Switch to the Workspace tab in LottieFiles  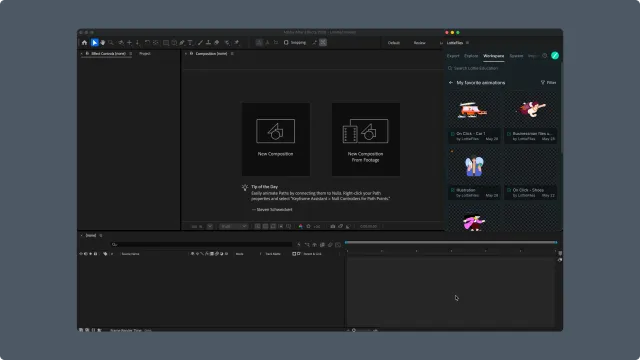point(493,56)
